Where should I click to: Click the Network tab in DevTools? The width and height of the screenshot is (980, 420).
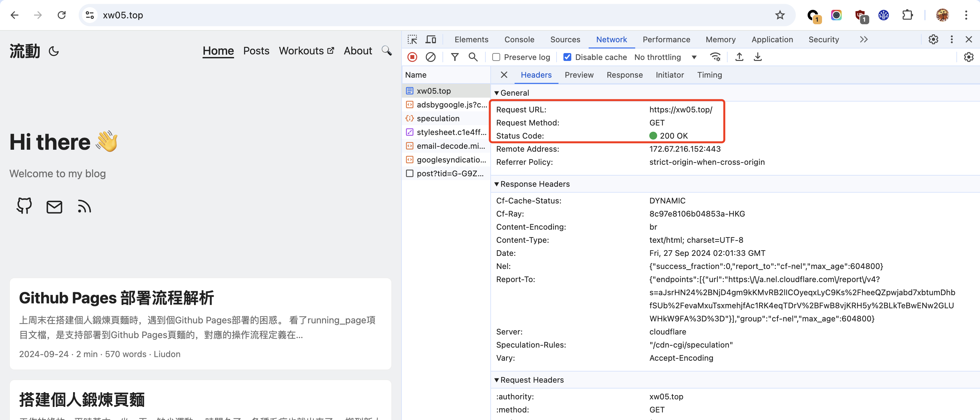click(x=611, y=39)
